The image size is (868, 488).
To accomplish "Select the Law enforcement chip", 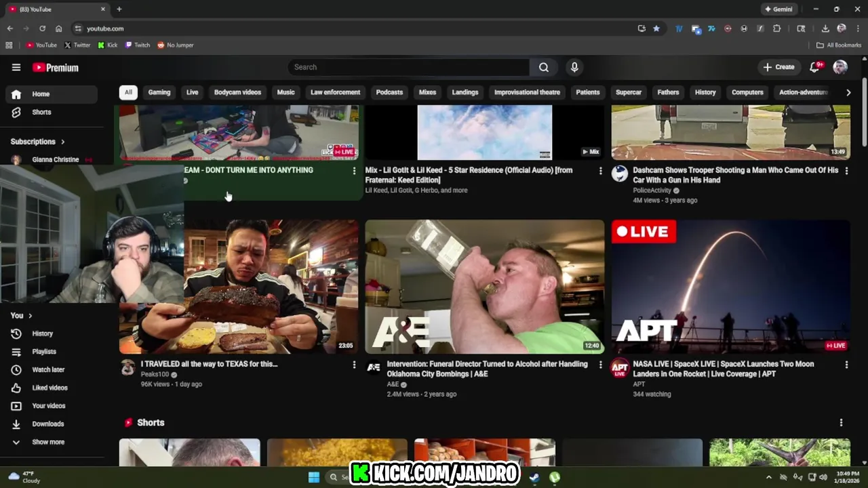I will click(x=335, y=92).
